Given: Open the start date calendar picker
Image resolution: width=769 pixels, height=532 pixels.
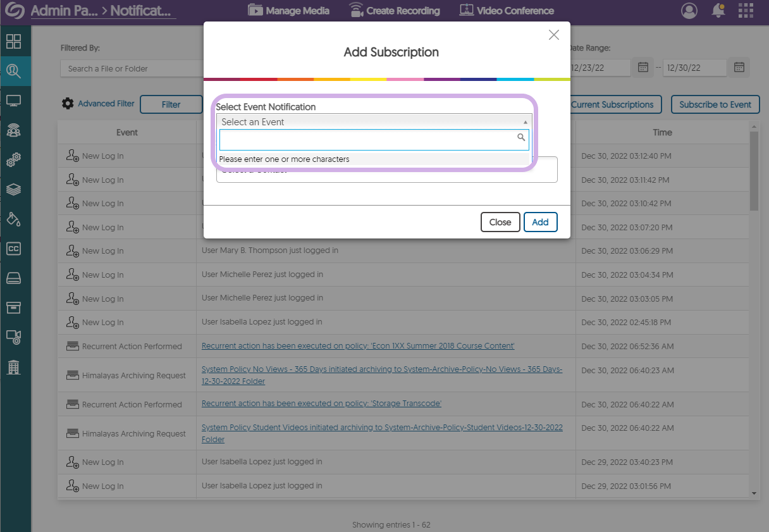Looking at the screenshot, I should (x=643, y=68).
